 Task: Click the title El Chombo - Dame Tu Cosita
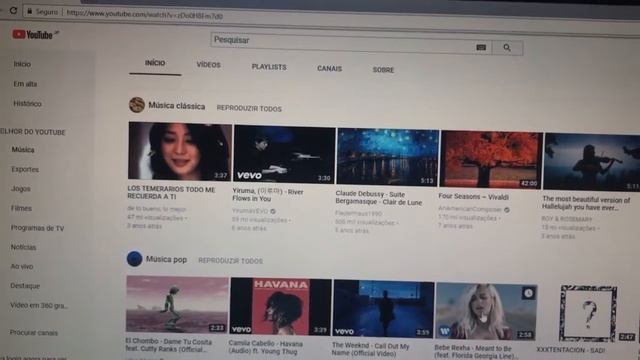click(169, 345)
